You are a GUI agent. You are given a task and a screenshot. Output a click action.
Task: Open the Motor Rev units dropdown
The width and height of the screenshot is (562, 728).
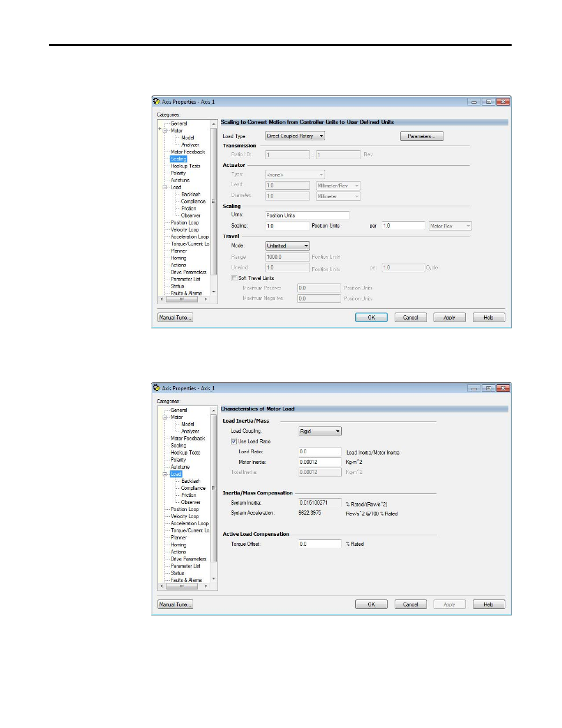pos(450,226)
